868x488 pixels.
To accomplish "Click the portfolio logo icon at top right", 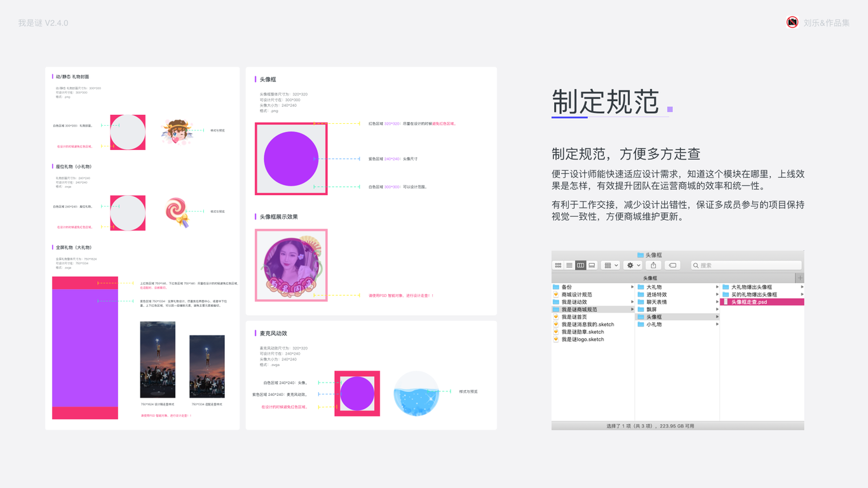I will pyautogui.click(x=792, y=22).
